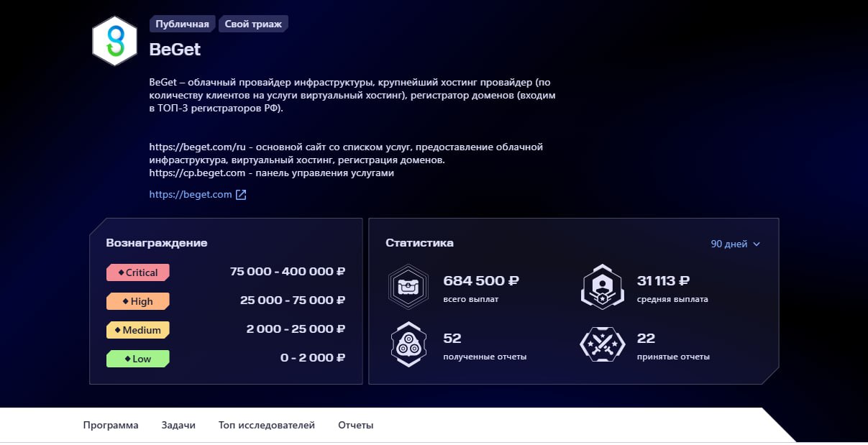The image size is (868, 445).
Task: Go to Топ исследователей tab
Action: click(267, 426)
